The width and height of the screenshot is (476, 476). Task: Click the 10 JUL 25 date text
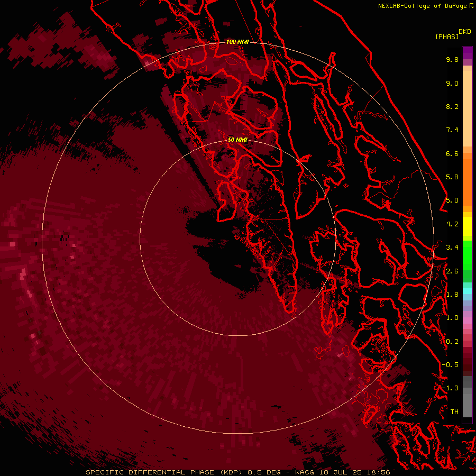coord(340,472)
